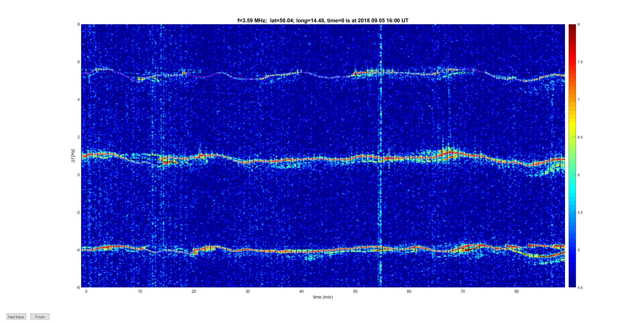Click the colorbar tick label 5.5
644x323 pixels.
(x=580, y=212)
